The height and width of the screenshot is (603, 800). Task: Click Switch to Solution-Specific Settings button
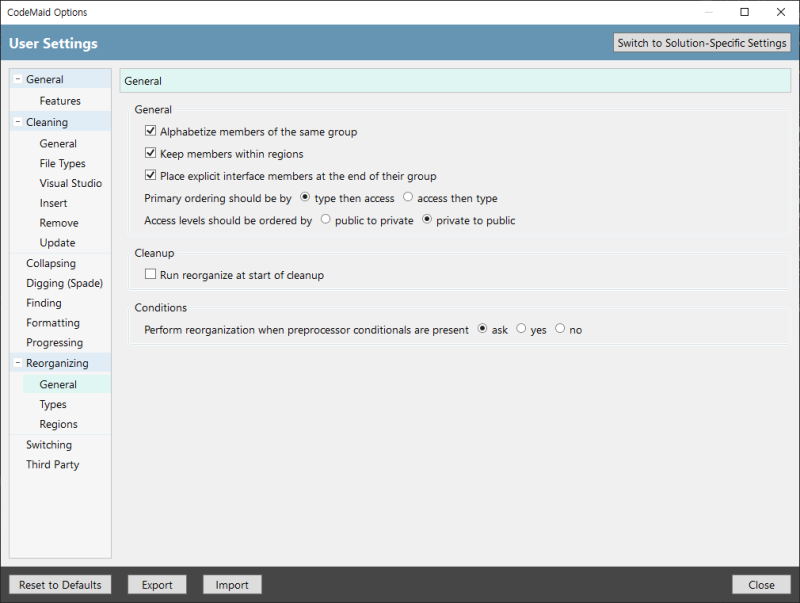(x=702, y=43)
